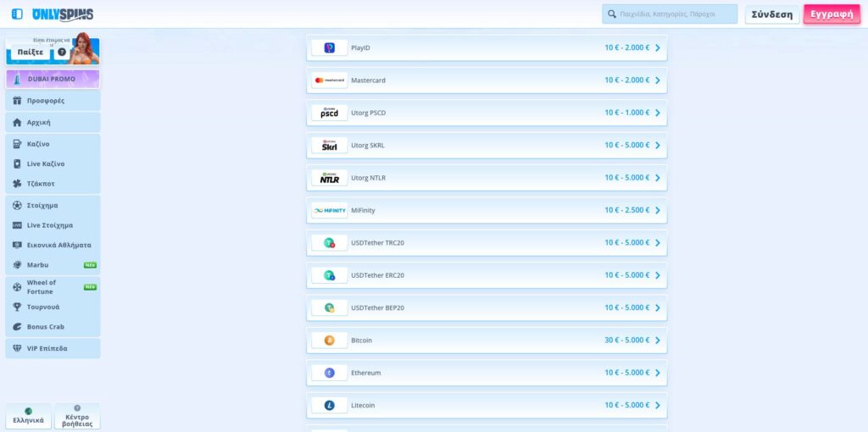868x432 pixels.
Task: Click the MiFinity logo
Action: coord(329,211)
